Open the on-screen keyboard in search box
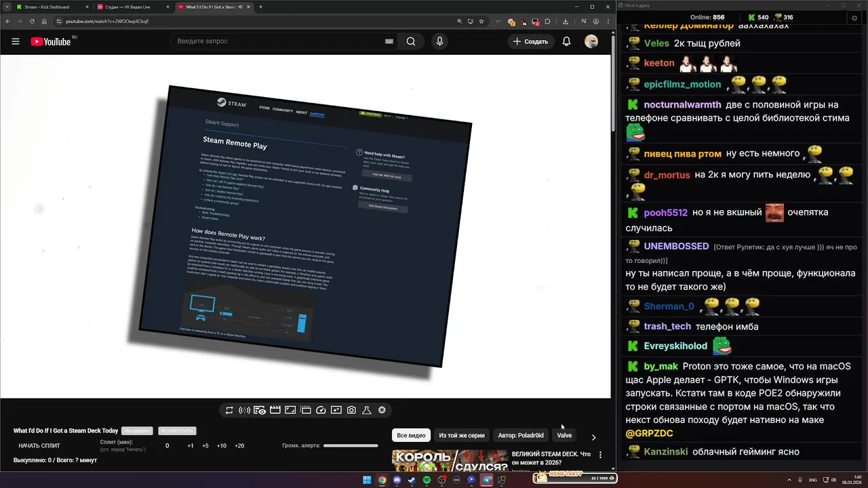The width and height of the screenshot is (868, 488). pos(389,41)
